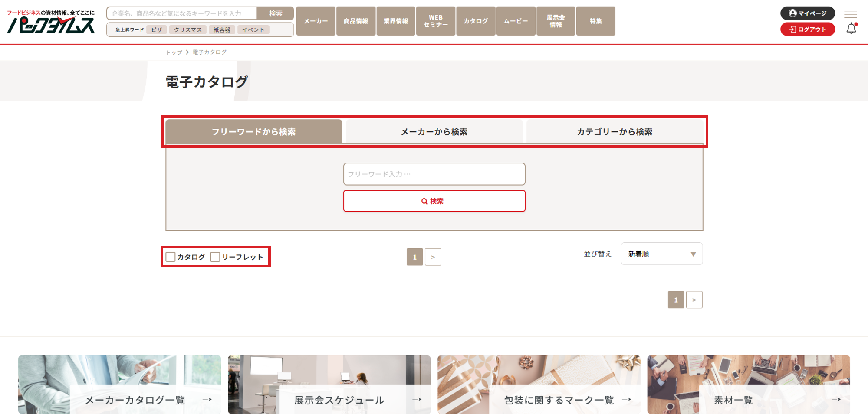Click the マイページ user icon button

pyautogui.click(x=807, y=13)
